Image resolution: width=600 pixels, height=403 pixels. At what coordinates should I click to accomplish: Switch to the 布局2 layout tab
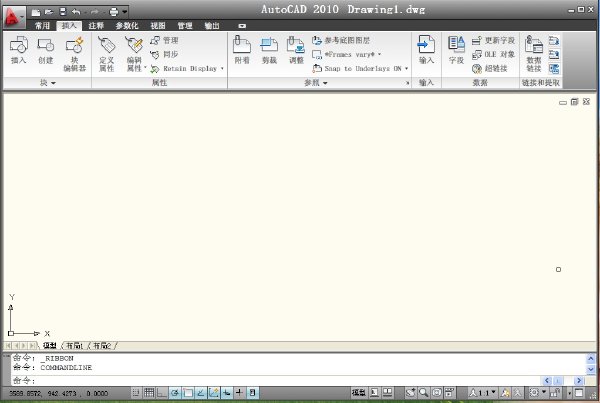click(102, 346)
